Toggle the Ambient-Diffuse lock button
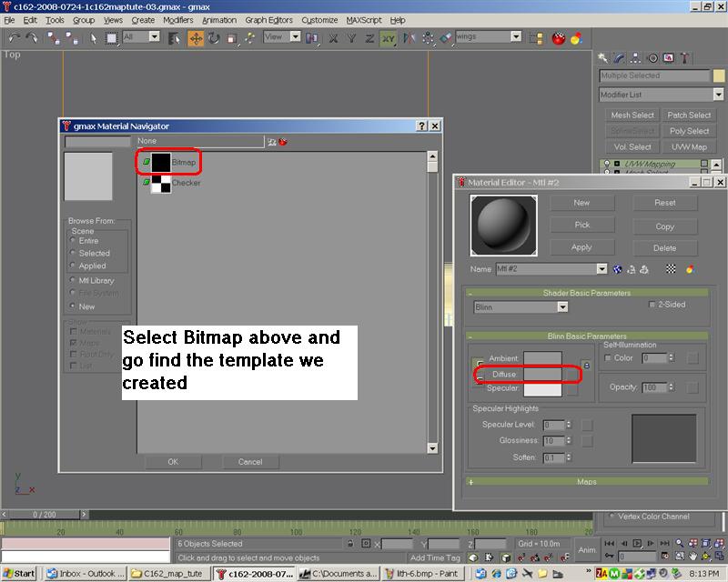The image size is (728, 582). [586, 366]
